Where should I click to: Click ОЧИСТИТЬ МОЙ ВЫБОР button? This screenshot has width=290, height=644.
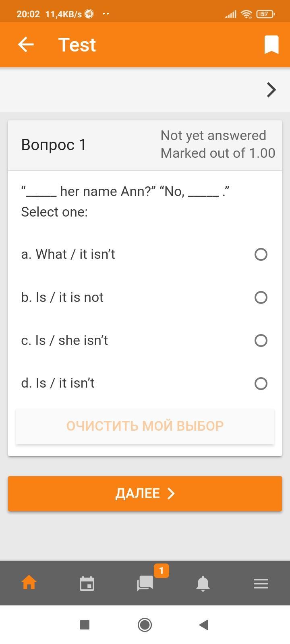145,426
